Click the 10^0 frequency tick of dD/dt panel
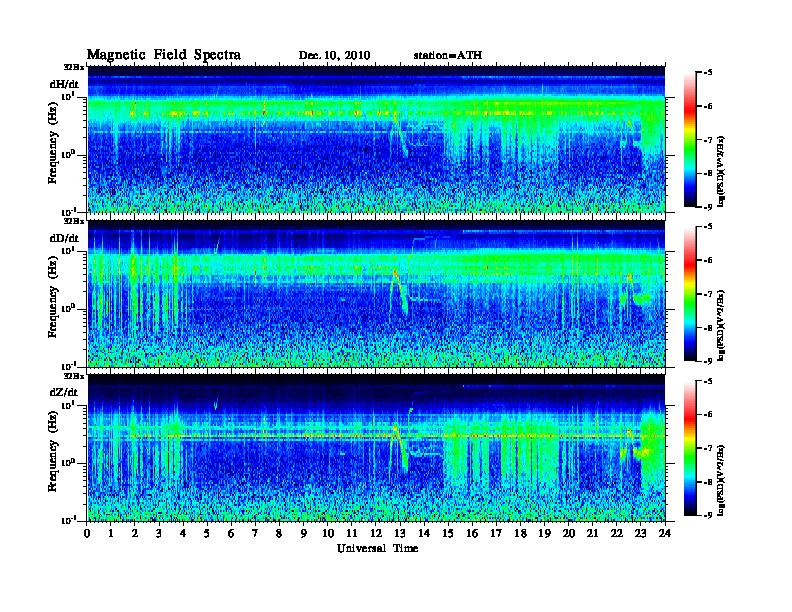The image size is (792, 612). coord(69,309)
